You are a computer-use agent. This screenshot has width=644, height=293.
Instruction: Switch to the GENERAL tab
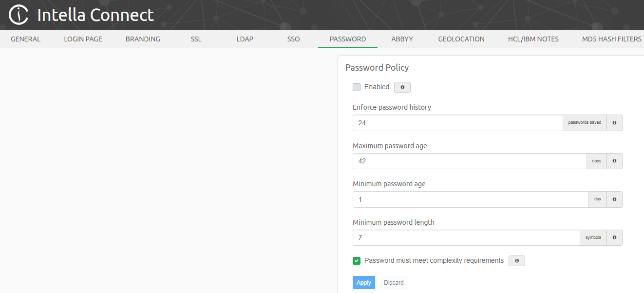click(25, 39)
